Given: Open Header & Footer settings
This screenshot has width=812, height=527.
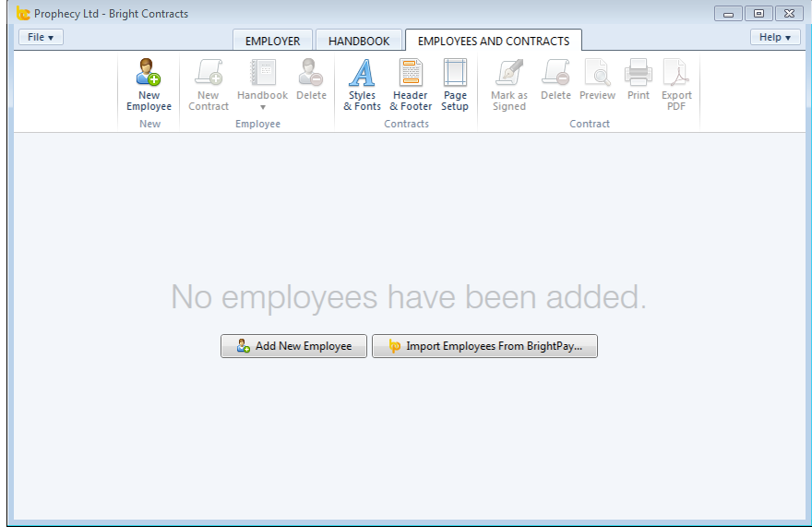Looking at the screenshot, I should pos(411,85).
